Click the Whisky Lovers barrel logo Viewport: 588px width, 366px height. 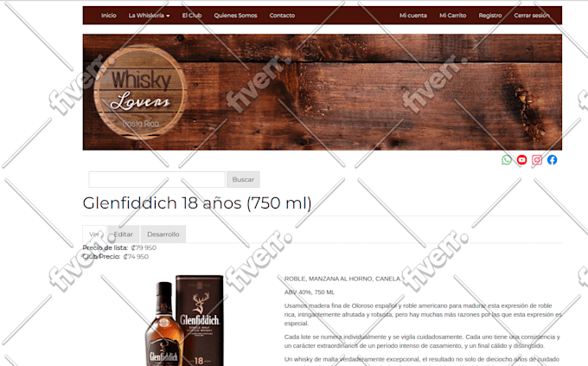tap(141, 93)
